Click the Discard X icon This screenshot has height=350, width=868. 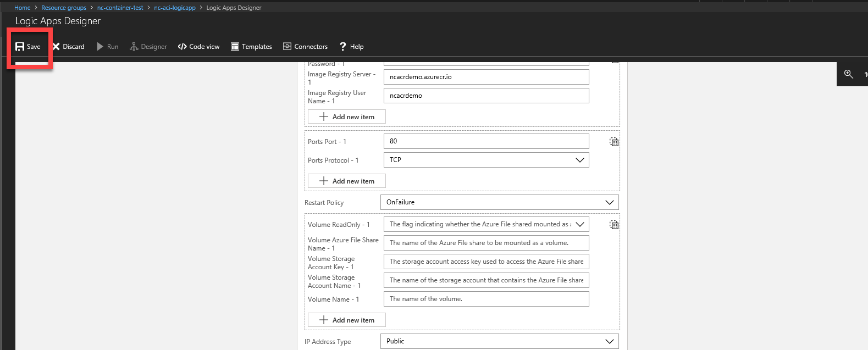point(56,47)
